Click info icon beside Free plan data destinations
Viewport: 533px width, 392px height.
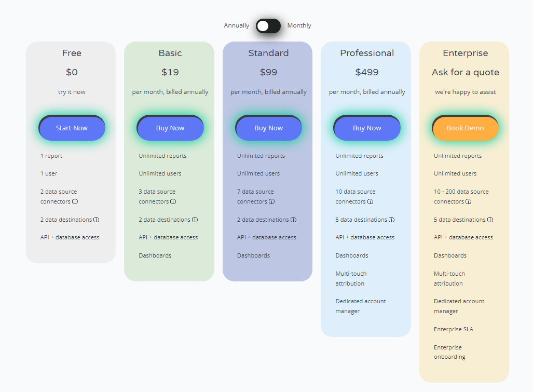point(96,220)
